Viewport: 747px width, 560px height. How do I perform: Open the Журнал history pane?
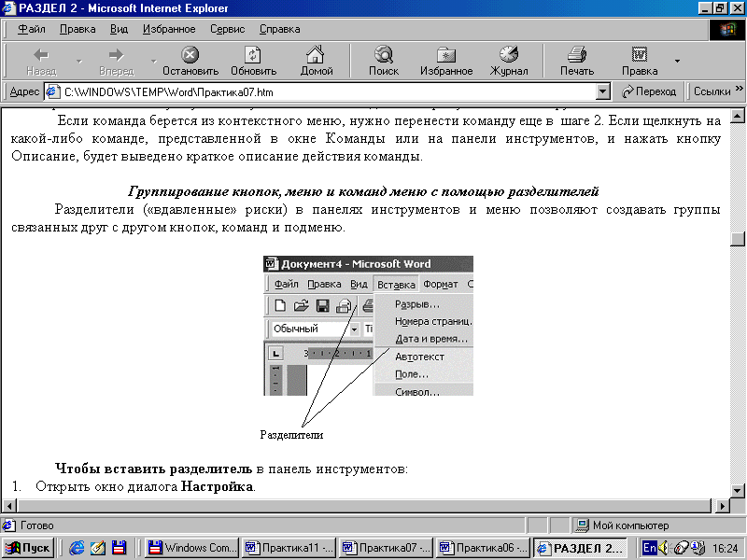[x=509, y=61]
